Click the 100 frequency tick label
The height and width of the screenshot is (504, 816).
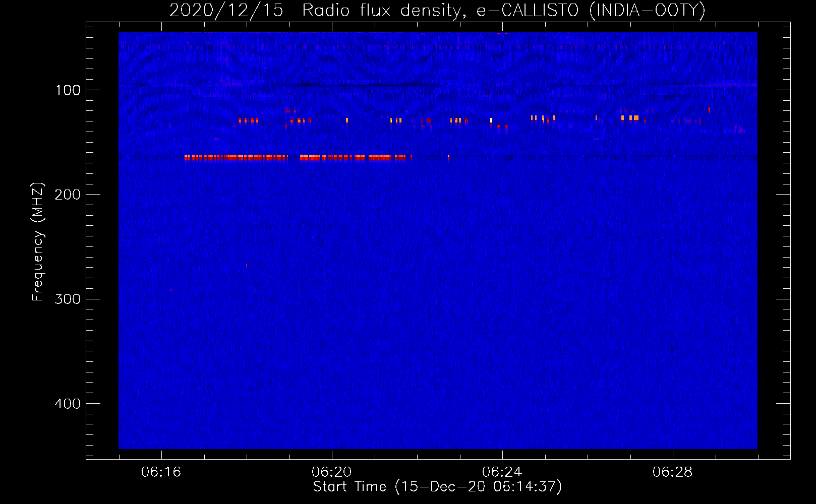point(68,90)
